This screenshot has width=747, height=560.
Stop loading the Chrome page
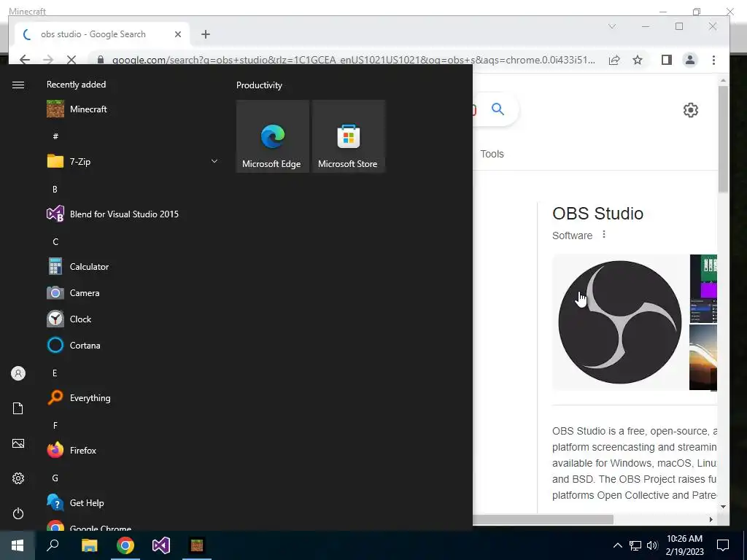pyautogui.click(x=71, y=60)
